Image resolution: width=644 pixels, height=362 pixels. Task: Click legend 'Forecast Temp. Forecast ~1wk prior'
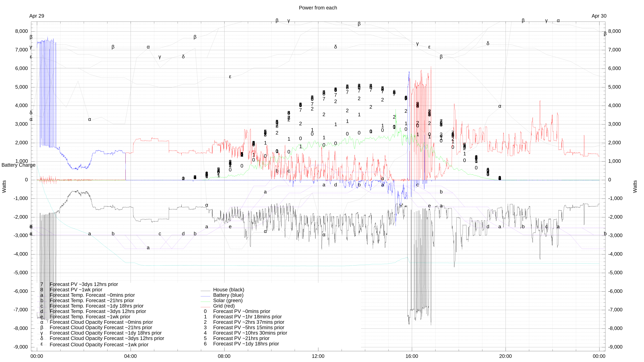coord(90,317)
